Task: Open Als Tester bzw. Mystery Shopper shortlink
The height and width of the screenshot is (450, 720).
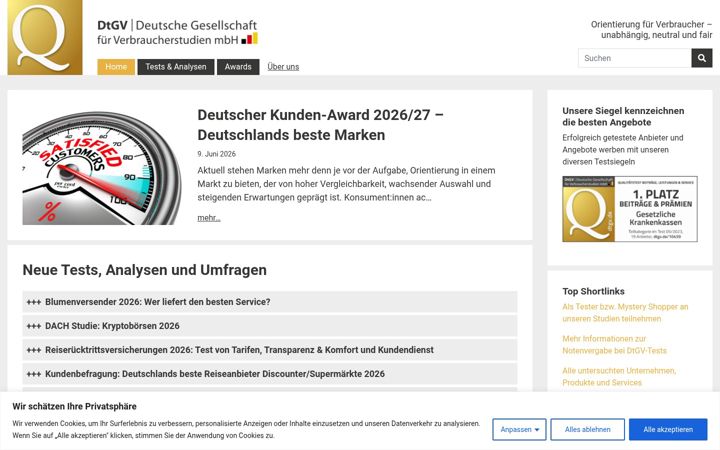Action: (x=625, y=312)
